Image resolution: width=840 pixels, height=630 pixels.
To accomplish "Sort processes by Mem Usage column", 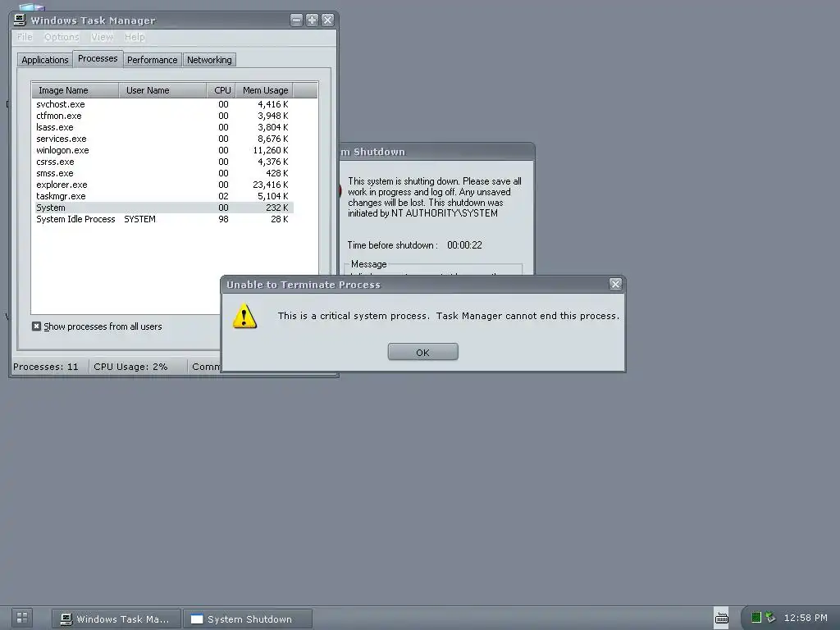I will click(265, 90).
